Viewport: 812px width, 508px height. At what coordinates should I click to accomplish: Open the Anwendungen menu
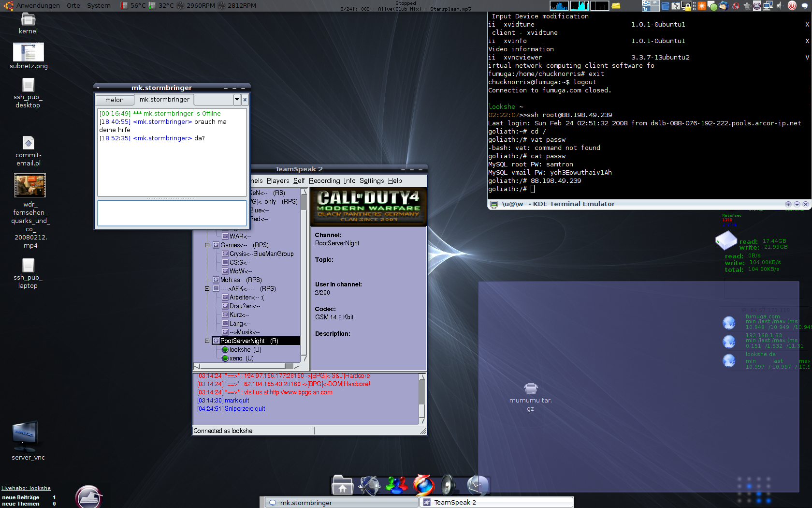pyautogui.click(x=38, y=6)
